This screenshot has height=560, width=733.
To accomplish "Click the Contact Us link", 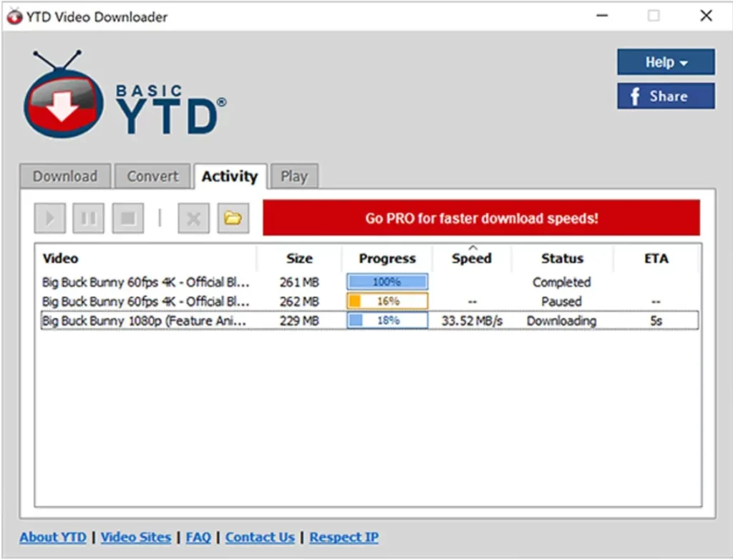I will click(259, 537).
